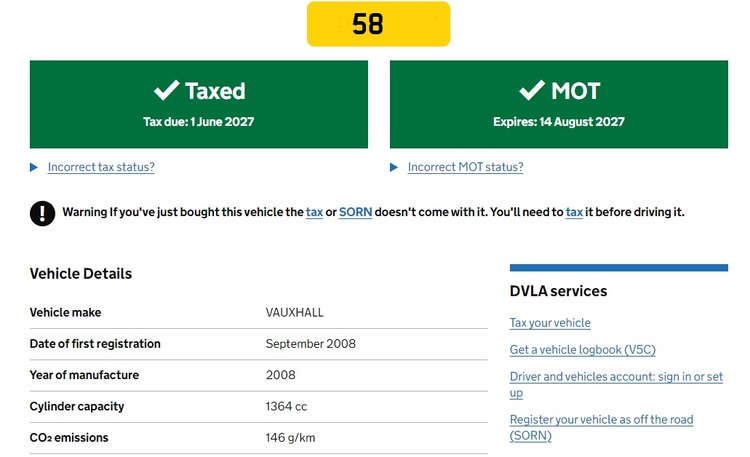The width and height of the screenshot is (750, 457).
Task: Click the yellow number plate showing 58
Action: coord(378,24)
